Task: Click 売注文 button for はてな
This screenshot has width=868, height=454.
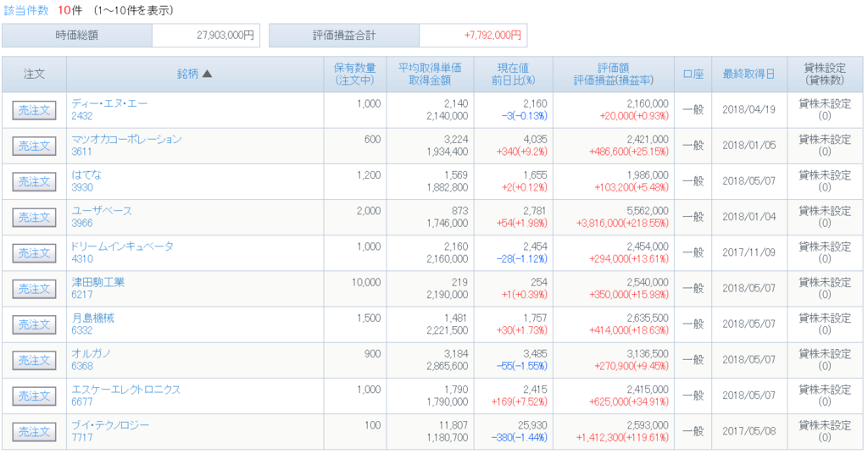Action: 34,182
